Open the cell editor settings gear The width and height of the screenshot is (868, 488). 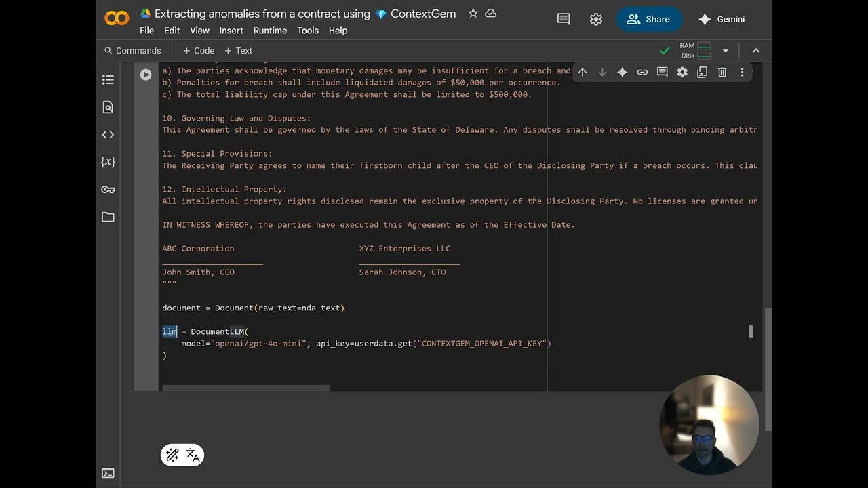[682, 72]
